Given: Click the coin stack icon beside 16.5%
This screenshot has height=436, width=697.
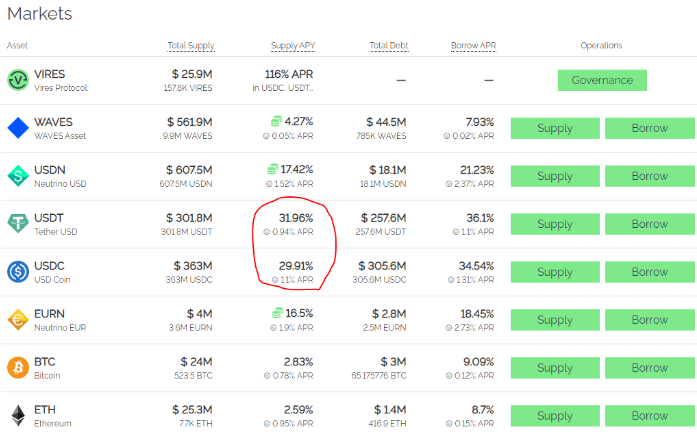Looking at the screenshot, I should click(277, 313).
